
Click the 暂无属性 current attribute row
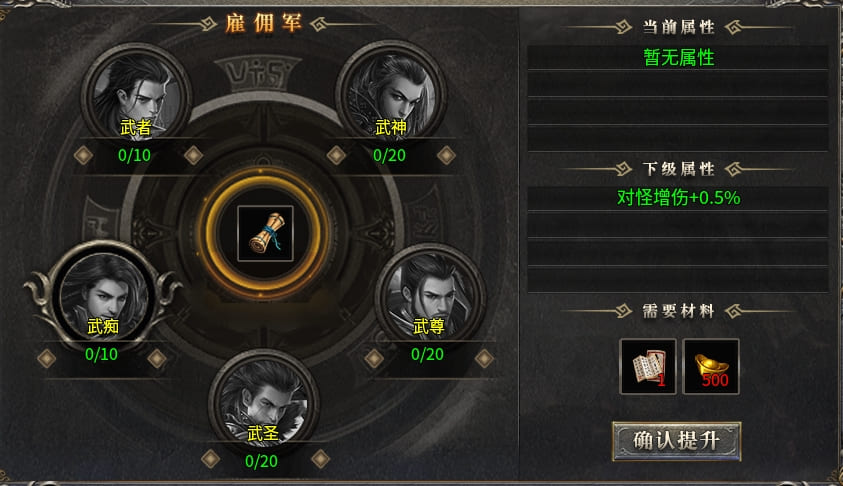click(677, 58)
